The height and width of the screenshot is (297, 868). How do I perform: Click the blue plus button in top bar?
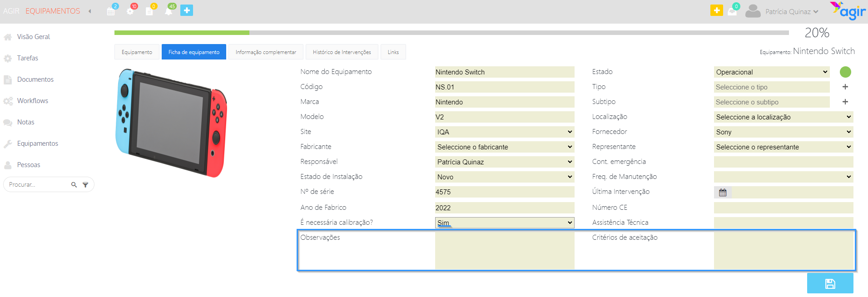[187, 10]
